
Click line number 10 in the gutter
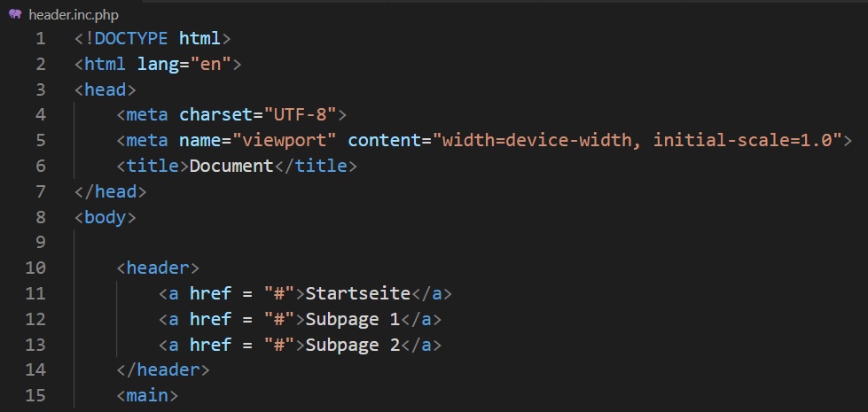[x=35, y=268]
